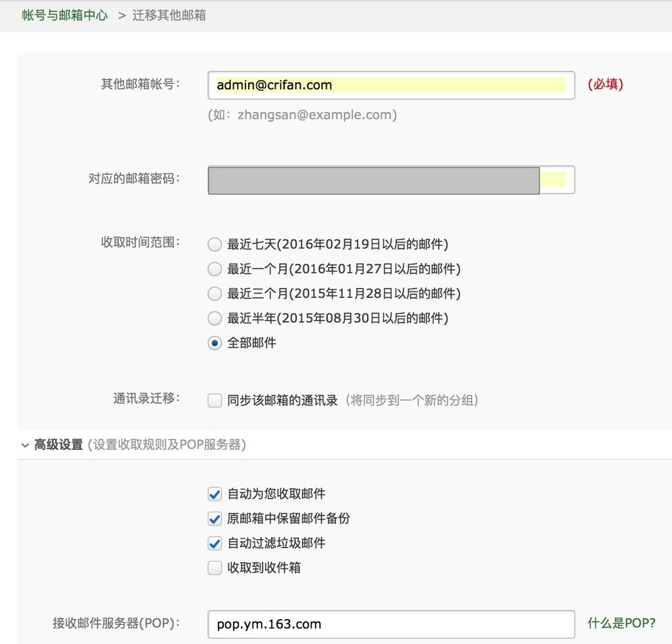Click 全部邮件 option label text
The image size is (672, 644).
tap(251, 343)
